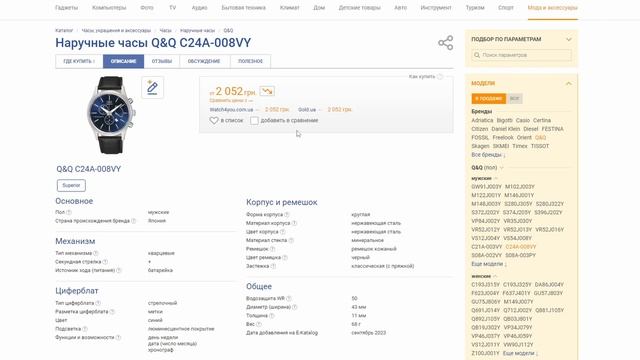Open women's model DA86J004Y link
This screenshot has width=640, height=360.
[549, 284]
